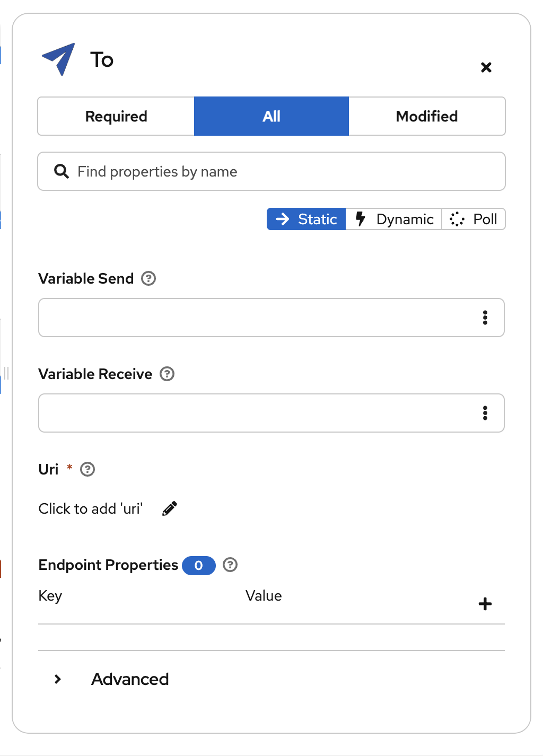This screenshot has height=756, width=543.
Task: Switch to the Required tab
Action: click(116, 116)
